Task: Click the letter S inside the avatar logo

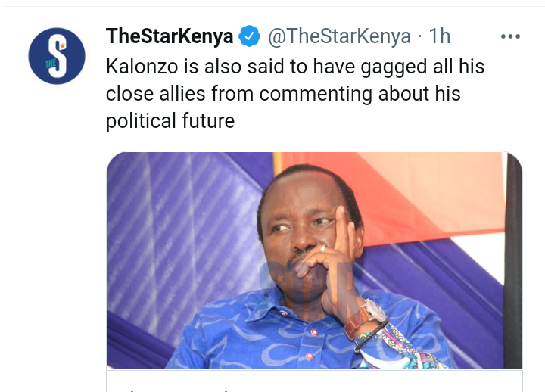Action: click(58, 56)
